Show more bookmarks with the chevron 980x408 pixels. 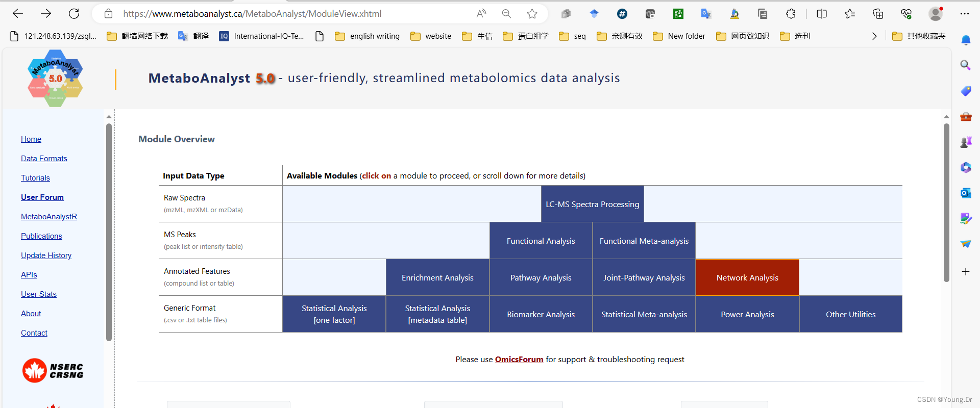pos(874,36)
